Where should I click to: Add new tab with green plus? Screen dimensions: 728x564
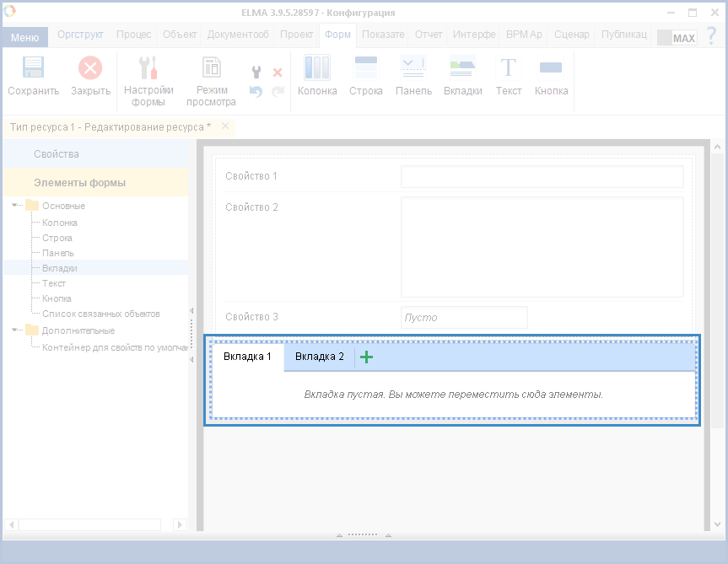click(366, 357)
